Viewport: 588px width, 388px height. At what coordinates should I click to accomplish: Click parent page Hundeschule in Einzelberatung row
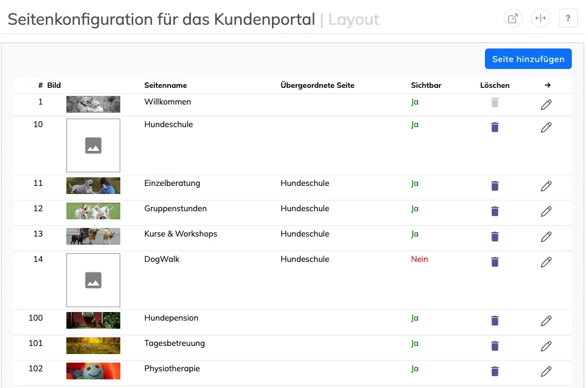click(x=305, y=183)
